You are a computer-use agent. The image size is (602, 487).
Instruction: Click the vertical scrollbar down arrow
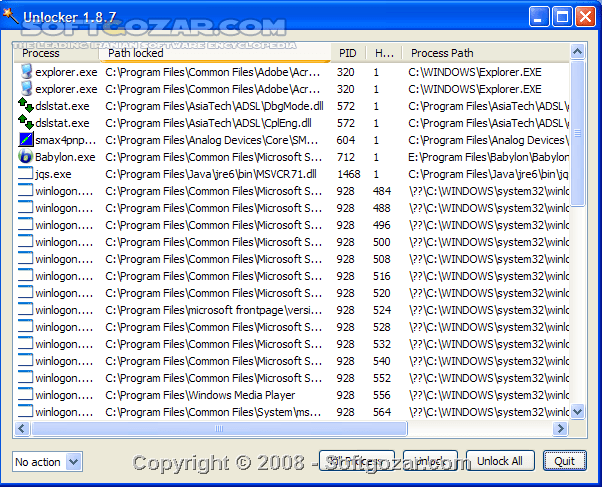tap(578, 412)
